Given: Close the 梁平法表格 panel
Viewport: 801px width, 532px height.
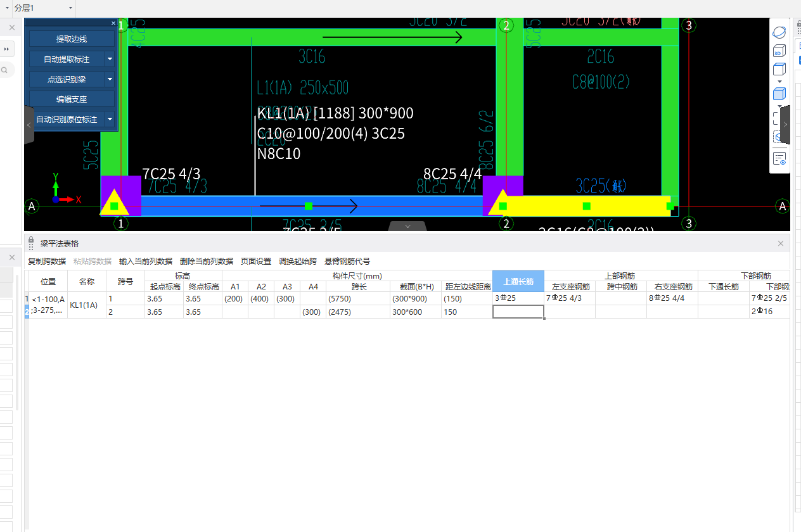Looking at the screenshot, I should click(x=781, y=243).
